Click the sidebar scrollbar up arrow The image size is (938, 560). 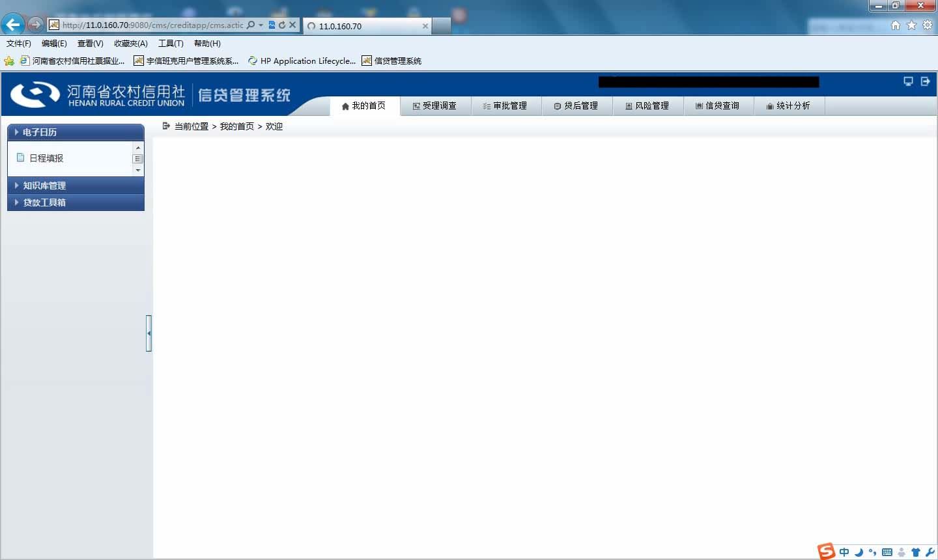pyautogui.click(x=137, y=148)
